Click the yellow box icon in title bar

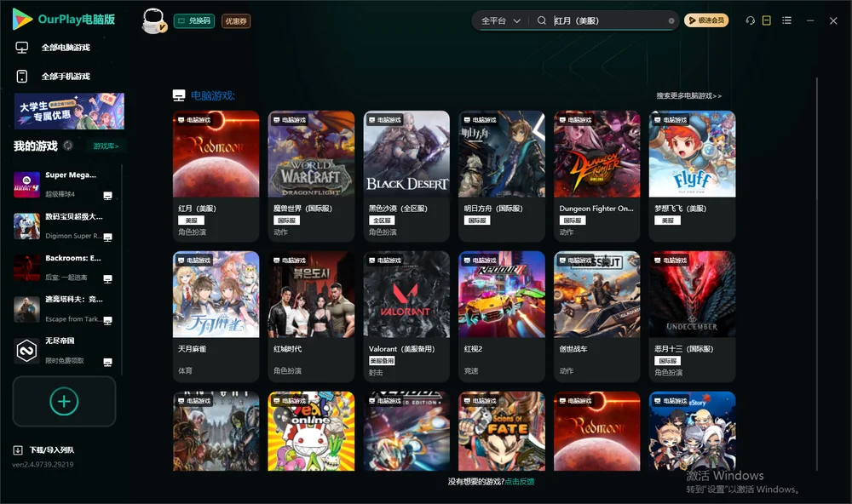(x=767, y=20)
